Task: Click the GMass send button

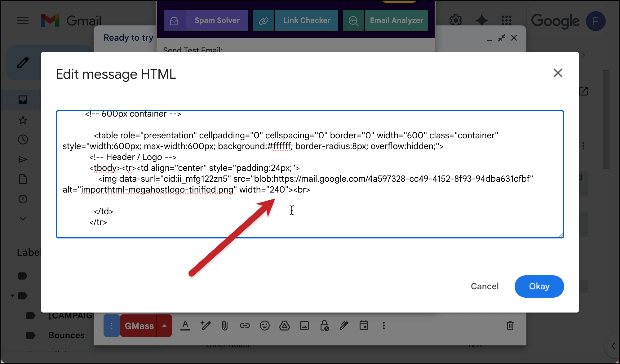Action: pyautogui.click(x=139, y=326)
